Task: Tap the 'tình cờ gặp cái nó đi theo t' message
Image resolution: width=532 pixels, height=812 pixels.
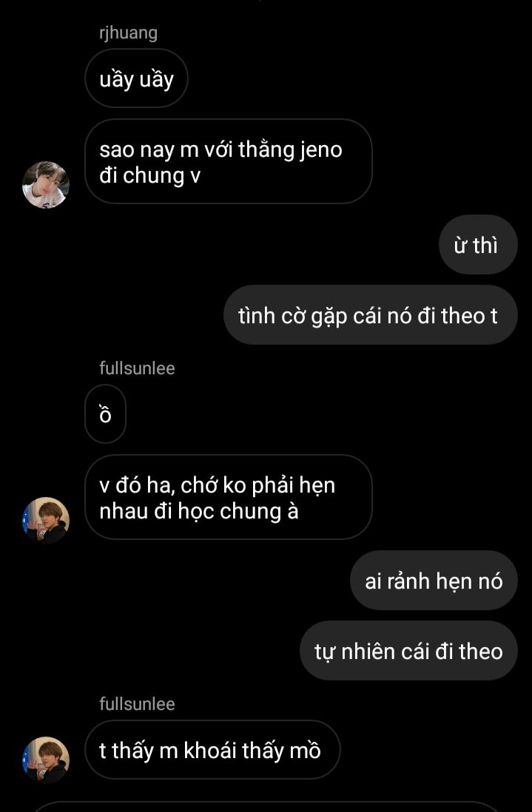Action: point(371,315)
